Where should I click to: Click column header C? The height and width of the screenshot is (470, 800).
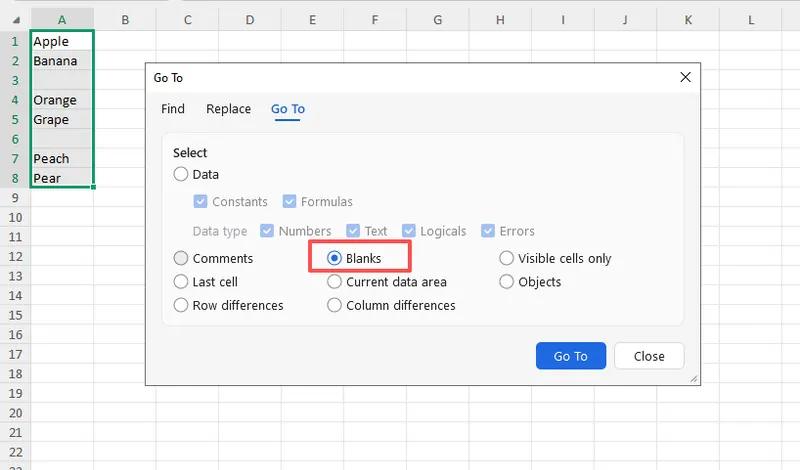pos(188,19)
